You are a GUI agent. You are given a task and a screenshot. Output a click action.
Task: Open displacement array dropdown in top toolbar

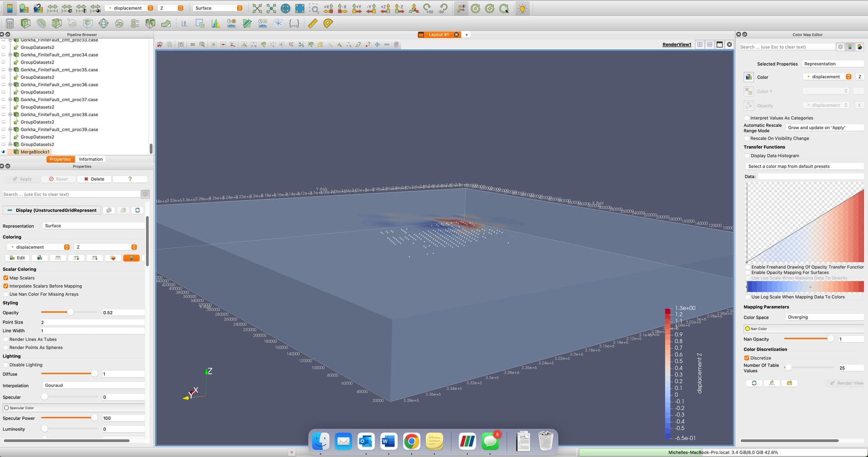[x=129, y=8]
